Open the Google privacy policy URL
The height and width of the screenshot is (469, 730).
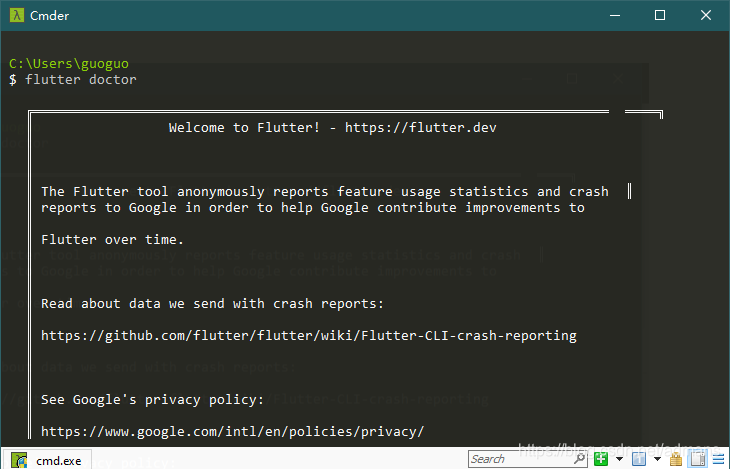pyautogui.click(x=232, y=432)
